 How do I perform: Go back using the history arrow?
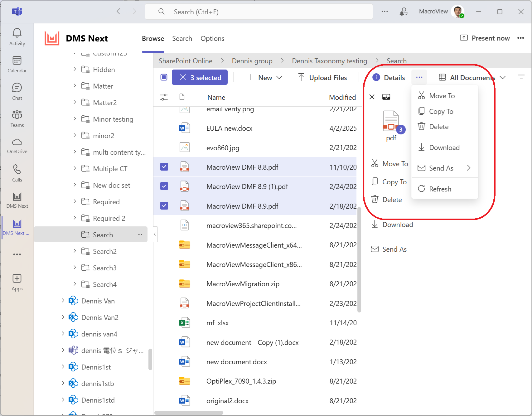[x=118, y=12]
